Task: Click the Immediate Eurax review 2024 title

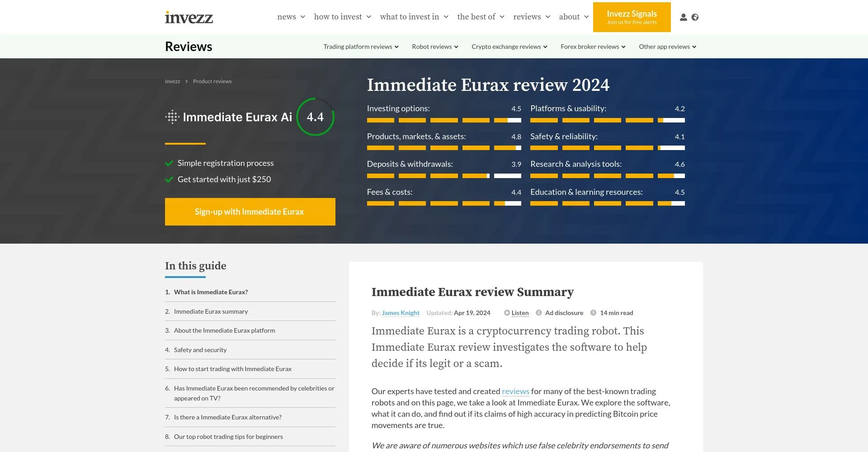Action: pyautogui.click(x=488, y=85)
